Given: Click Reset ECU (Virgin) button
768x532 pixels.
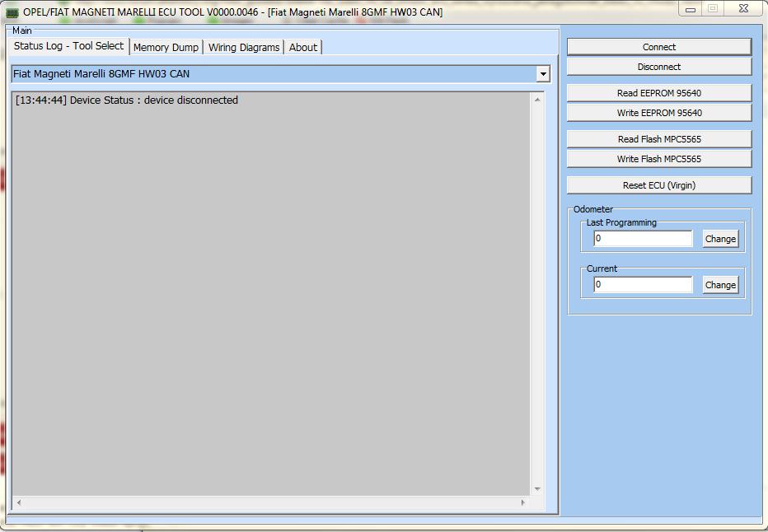Looking at the screenshot, I should 658,185.
